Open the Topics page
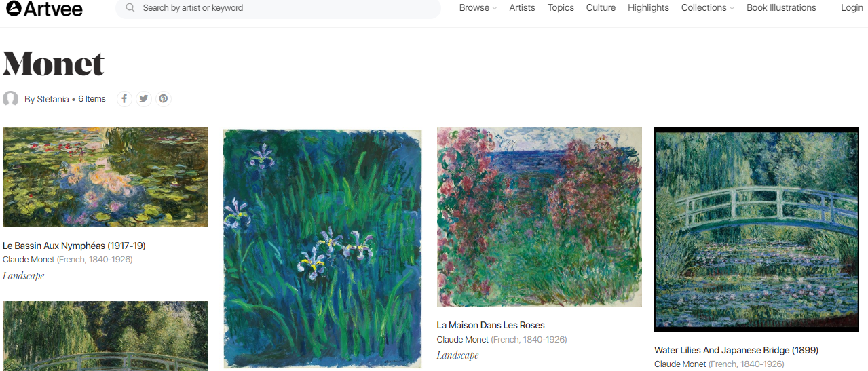 pyautogui.click(x=561, y=8)
